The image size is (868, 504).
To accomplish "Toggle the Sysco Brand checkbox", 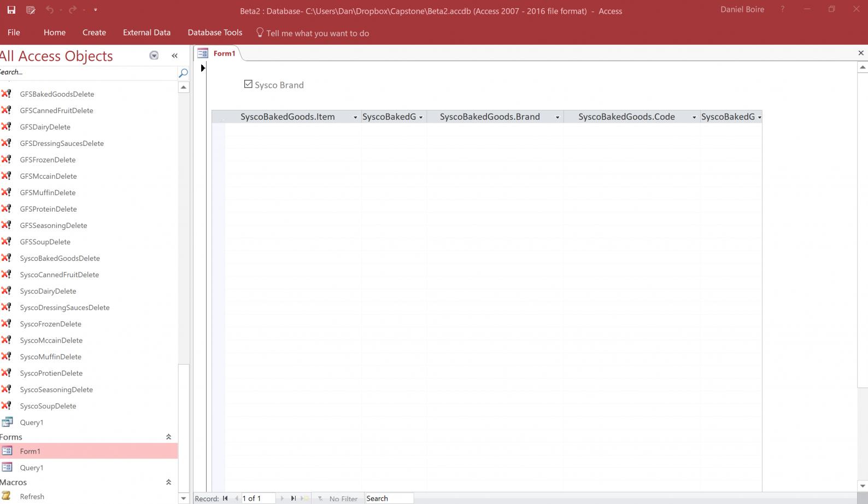I will (x=248, y=84).
